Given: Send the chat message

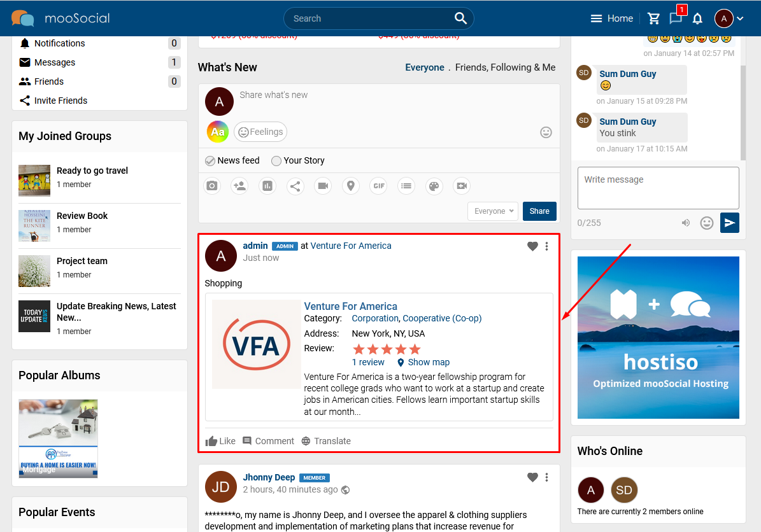Looking at the screenshot, I should 729,223.
